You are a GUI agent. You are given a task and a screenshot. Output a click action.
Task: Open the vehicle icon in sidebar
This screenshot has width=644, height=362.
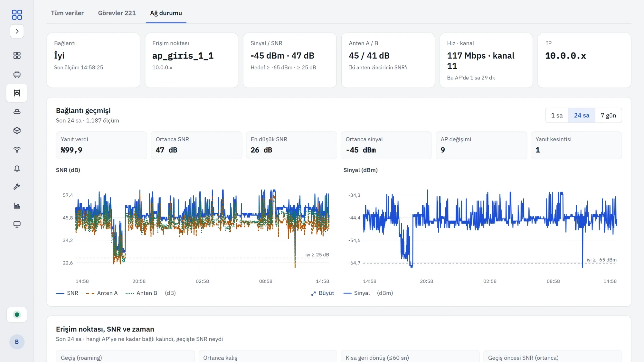17,75
